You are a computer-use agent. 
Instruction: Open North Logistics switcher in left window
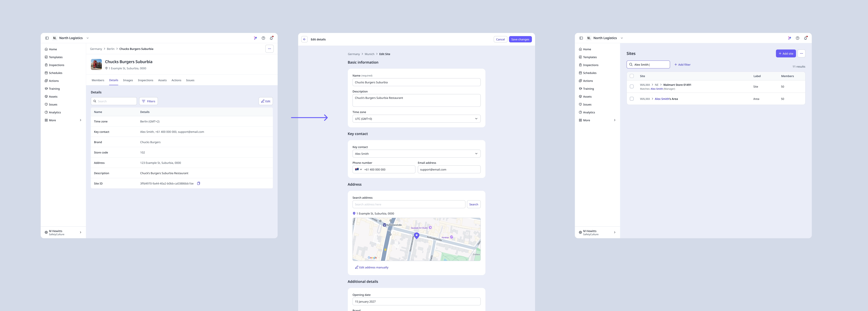[x=71, y=38]
